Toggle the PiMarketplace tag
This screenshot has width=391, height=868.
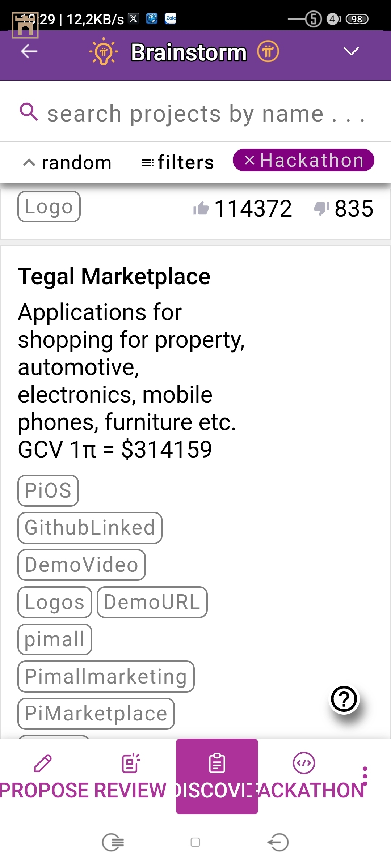96,714
